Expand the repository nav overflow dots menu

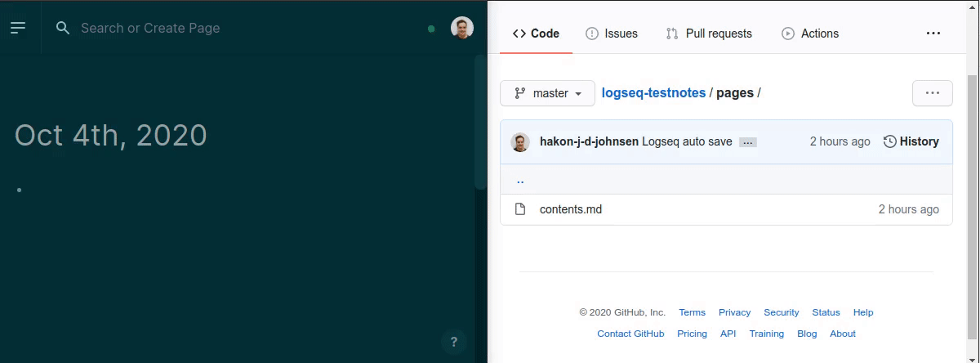click(x=933, y=34)
